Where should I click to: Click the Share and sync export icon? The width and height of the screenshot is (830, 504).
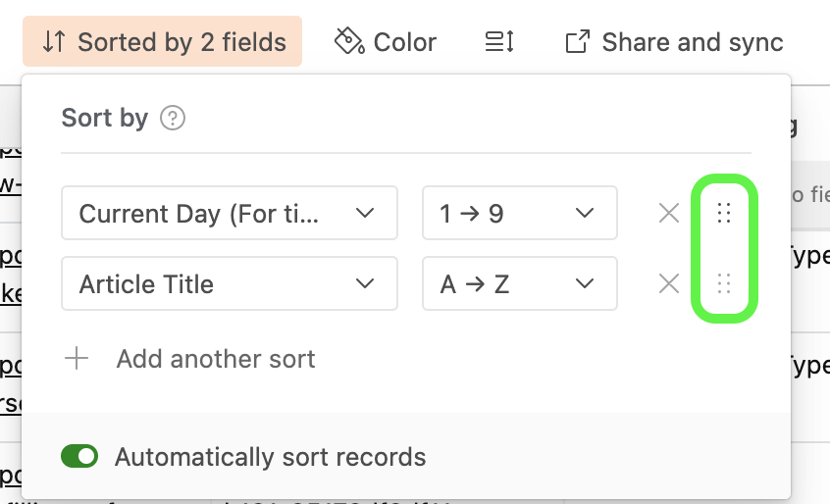pos(577,42)
